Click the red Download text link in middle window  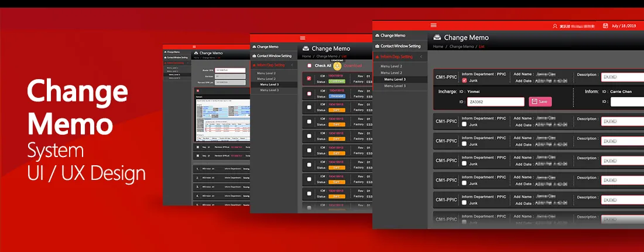353,66
